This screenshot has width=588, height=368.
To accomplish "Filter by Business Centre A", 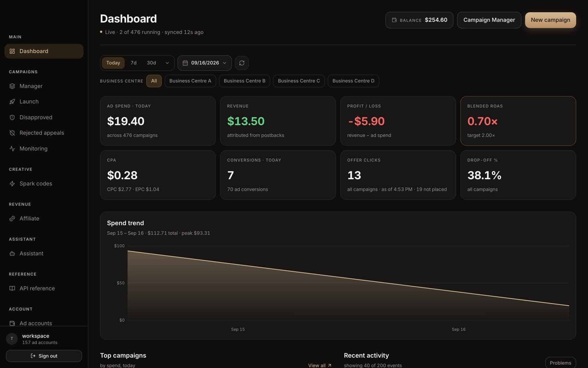I will [x=190, y=81].
